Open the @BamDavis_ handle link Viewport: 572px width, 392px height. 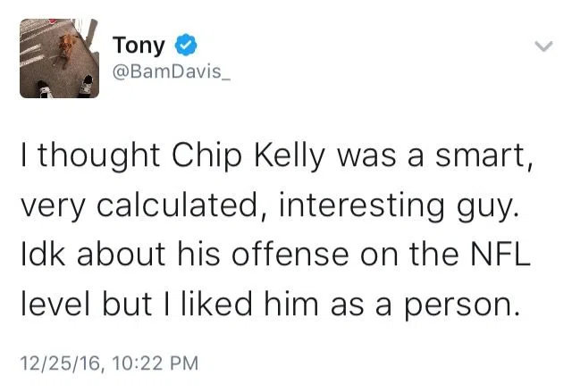(x=172, y=71)
